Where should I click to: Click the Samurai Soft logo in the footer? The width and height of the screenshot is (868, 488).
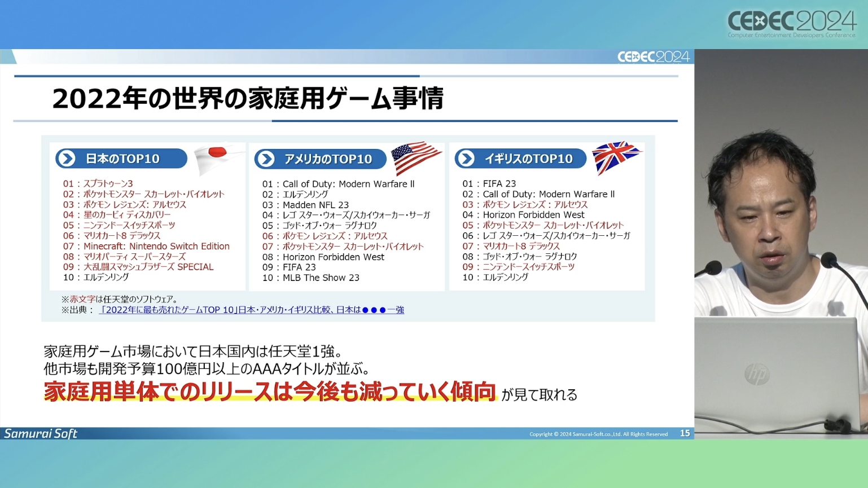click(x=41, y=433)
